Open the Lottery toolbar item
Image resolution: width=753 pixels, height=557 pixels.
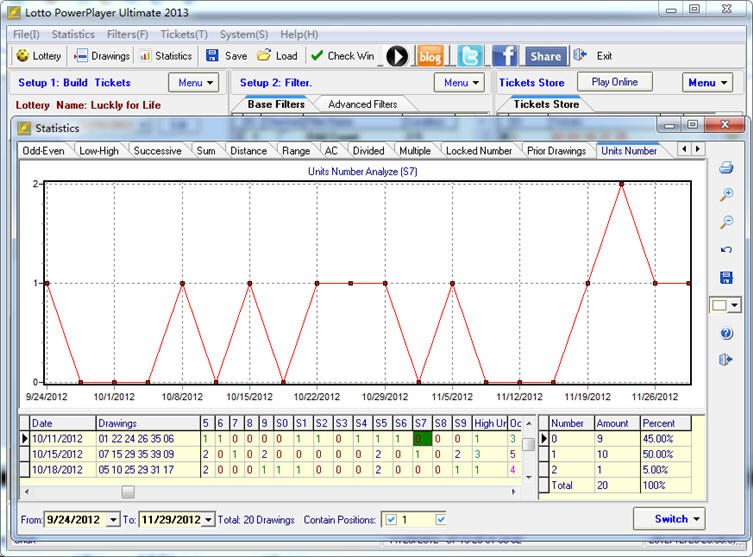click(x=38, y=56)
